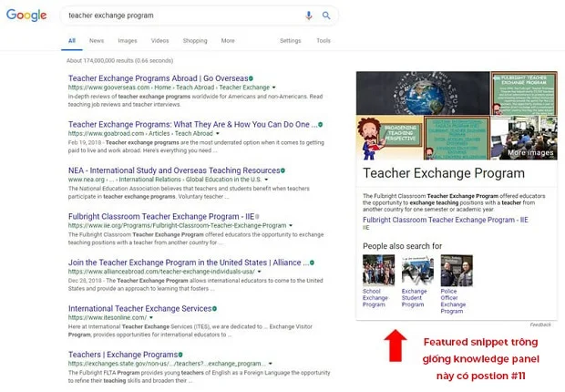Expand dropdown arrow after iie.org URL
Image resolution: width=565 pixels, height=392 pixels.
(291, 226)
